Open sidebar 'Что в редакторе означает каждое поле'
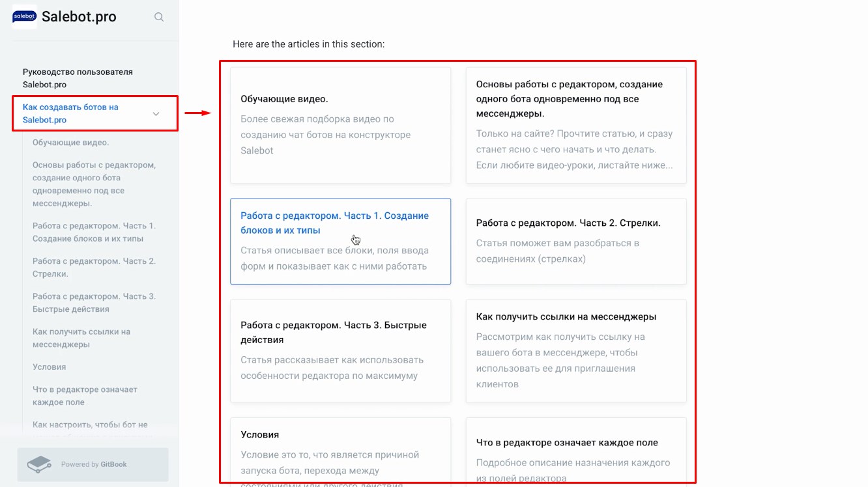 pos(85,396)
